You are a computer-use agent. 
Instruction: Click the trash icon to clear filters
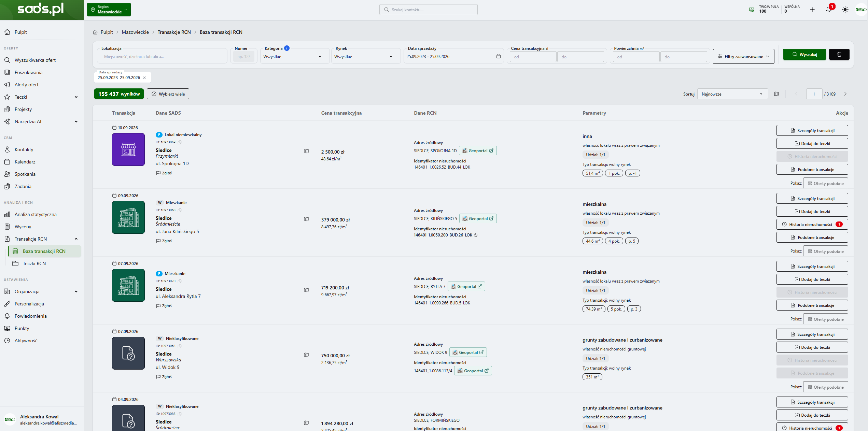pyautogui.click(x=839, y=54)
